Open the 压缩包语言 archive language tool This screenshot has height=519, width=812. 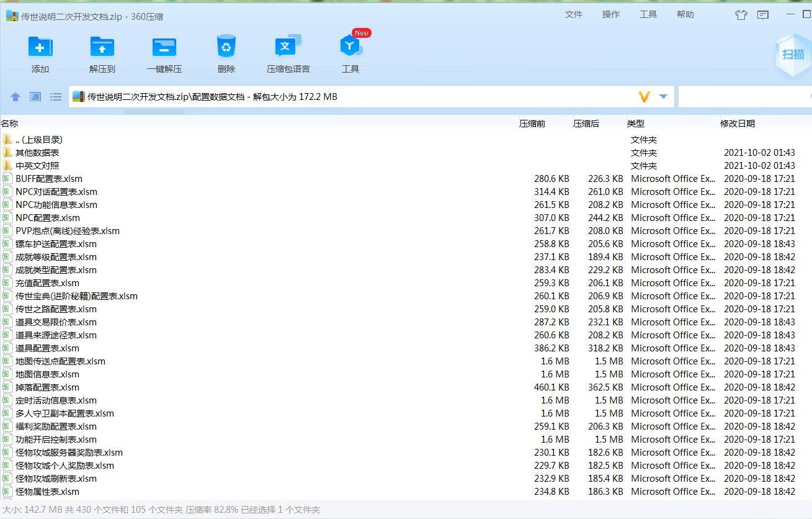(288, 48)
